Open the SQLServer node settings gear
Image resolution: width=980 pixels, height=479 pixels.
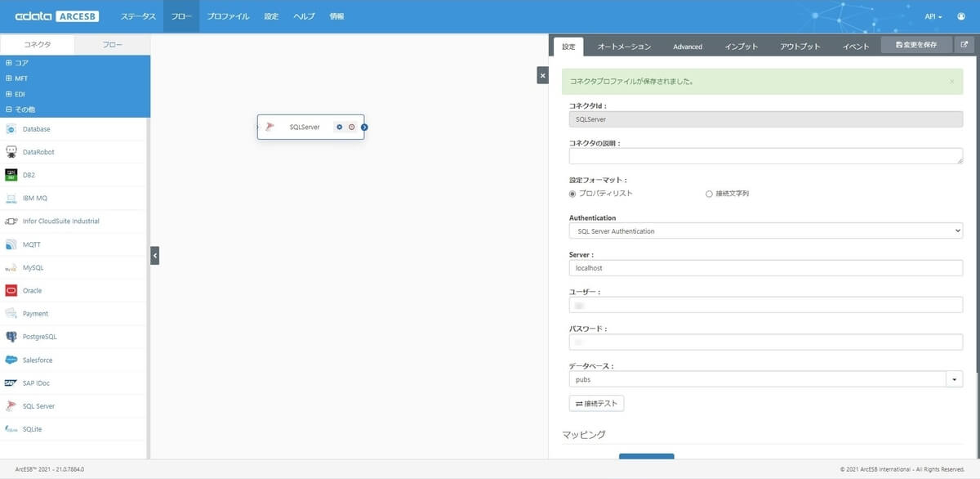[x=340, y=127]
